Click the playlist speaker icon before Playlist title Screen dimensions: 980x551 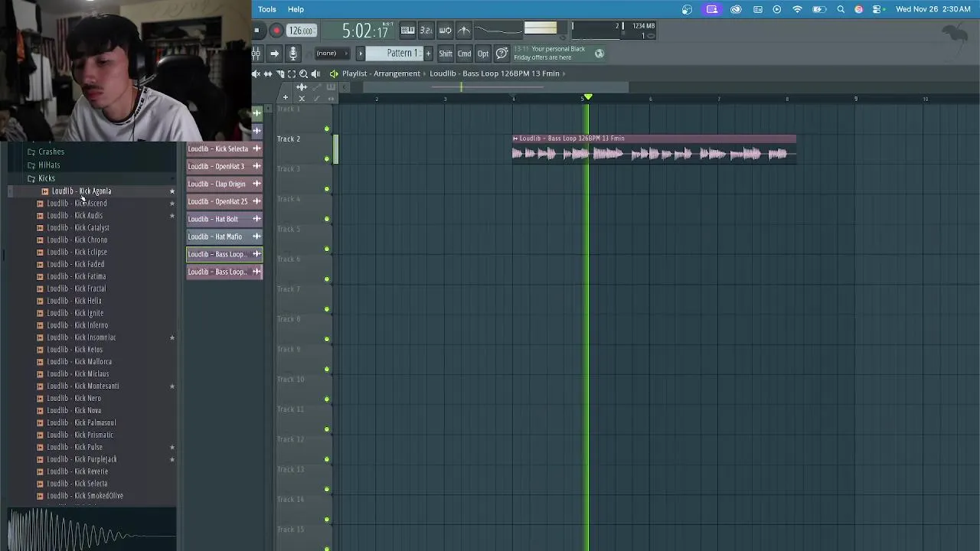334,73
